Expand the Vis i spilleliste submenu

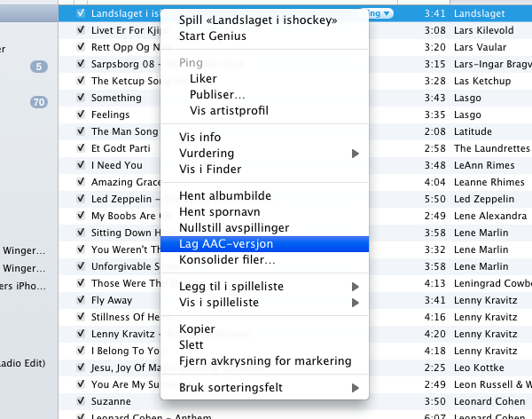(x=356, y=302)
